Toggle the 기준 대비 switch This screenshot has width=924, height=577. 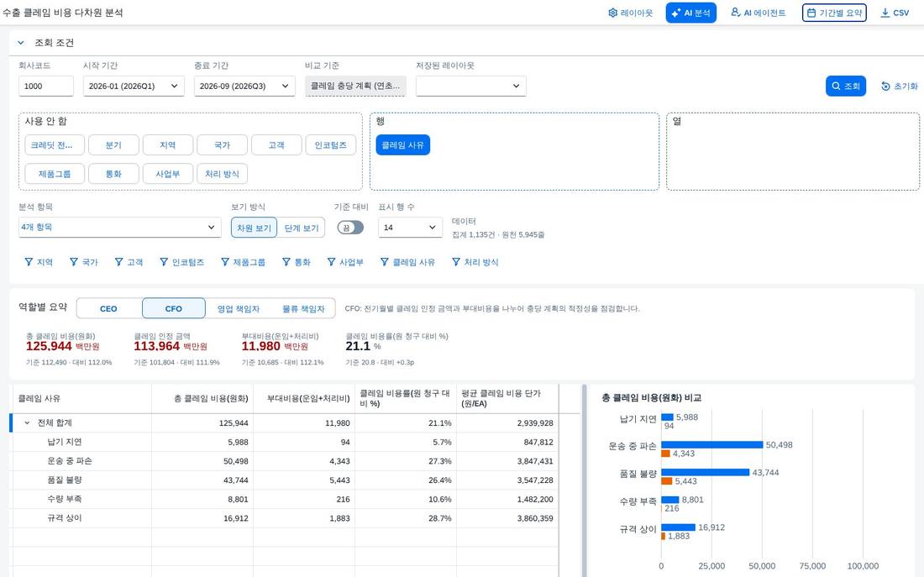[x=350, y=228]
